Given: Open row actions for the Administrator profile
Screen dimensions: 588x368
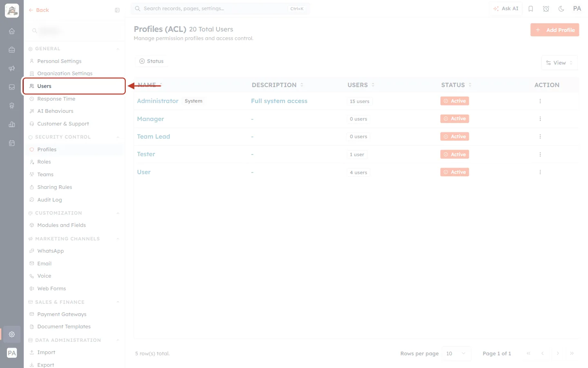Looking at the screenshot, I should coord(540,101).
